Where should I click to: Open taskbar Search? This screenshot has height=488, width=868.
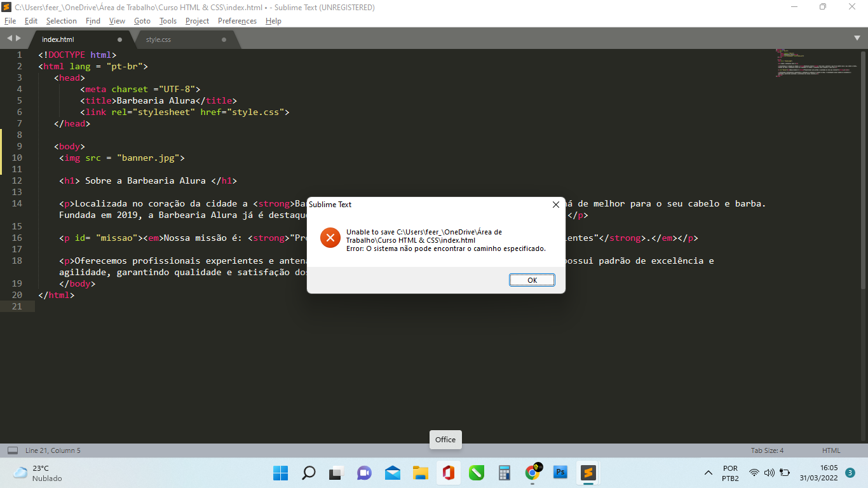308,473
